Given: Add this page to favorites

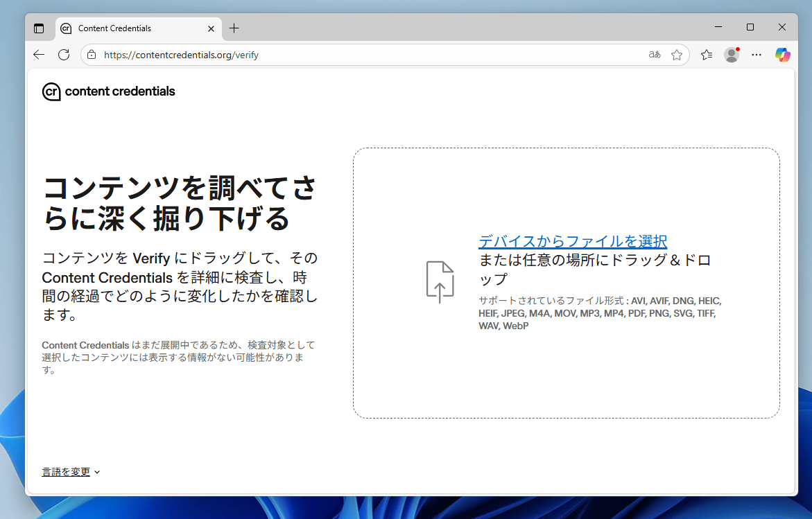Looking at the screenshot, I should click(677, 55).
